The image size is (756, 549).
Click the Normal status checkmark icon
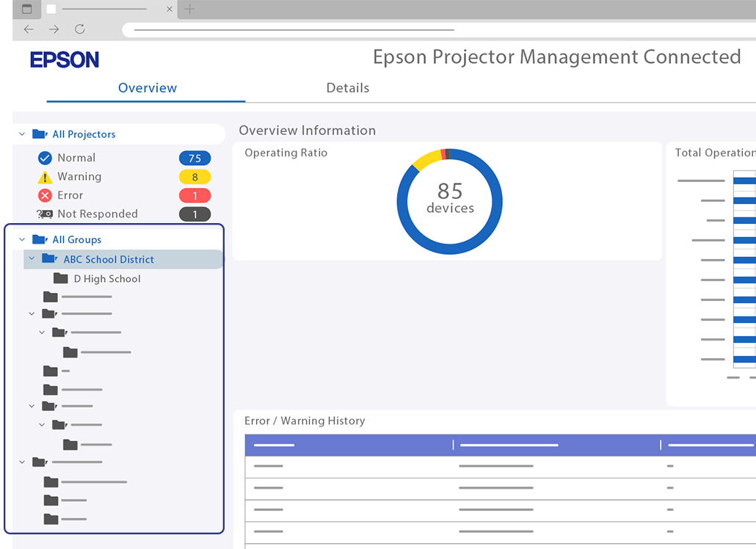45,158
